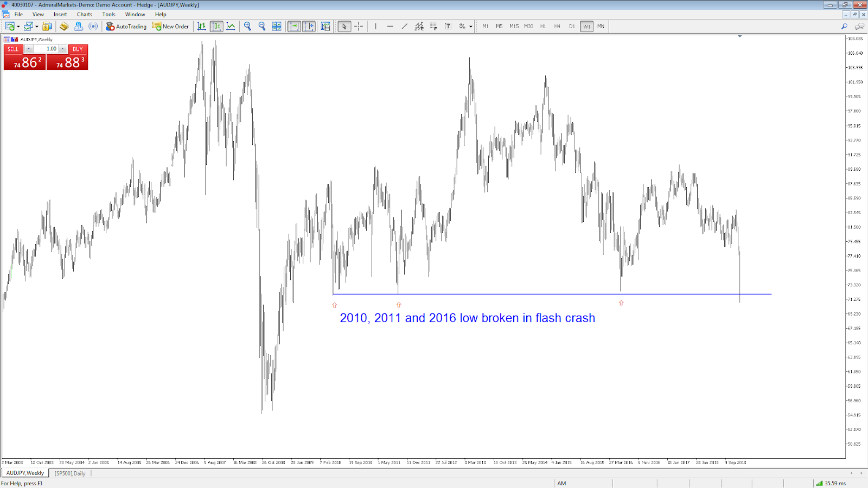This screenshot has height=488, width=868.
Task: Click the connection status bars indicator
Action: (x=819, y=483)
